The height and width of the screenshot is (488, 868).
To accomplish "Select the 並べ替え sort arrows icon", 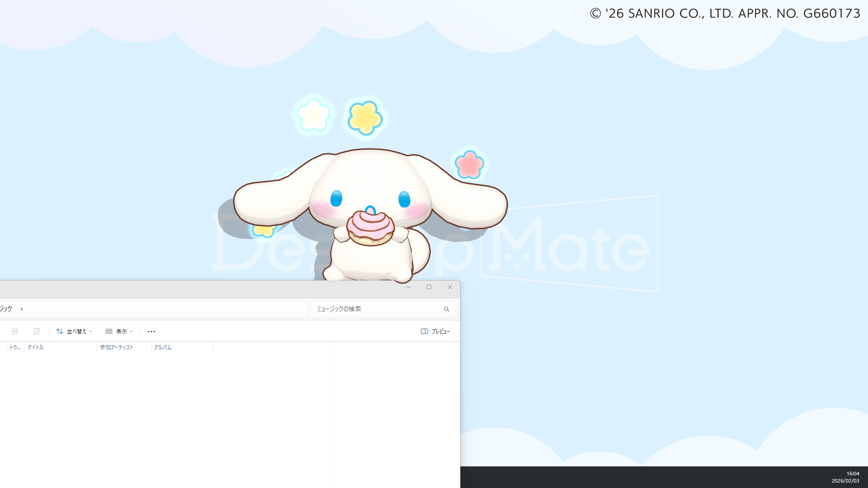I will pyautogui.click(x=60, y=331).
